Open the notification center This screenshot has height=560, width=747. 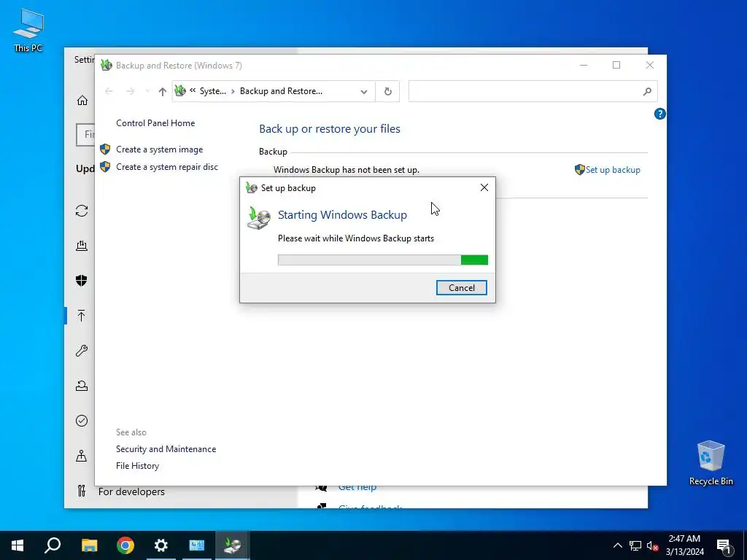coord(724,545)
